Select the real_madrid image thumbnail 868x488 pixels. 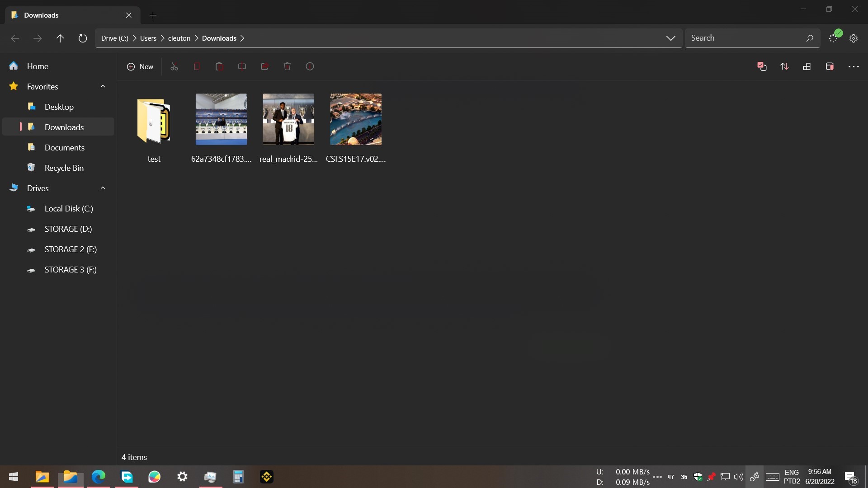288,119
